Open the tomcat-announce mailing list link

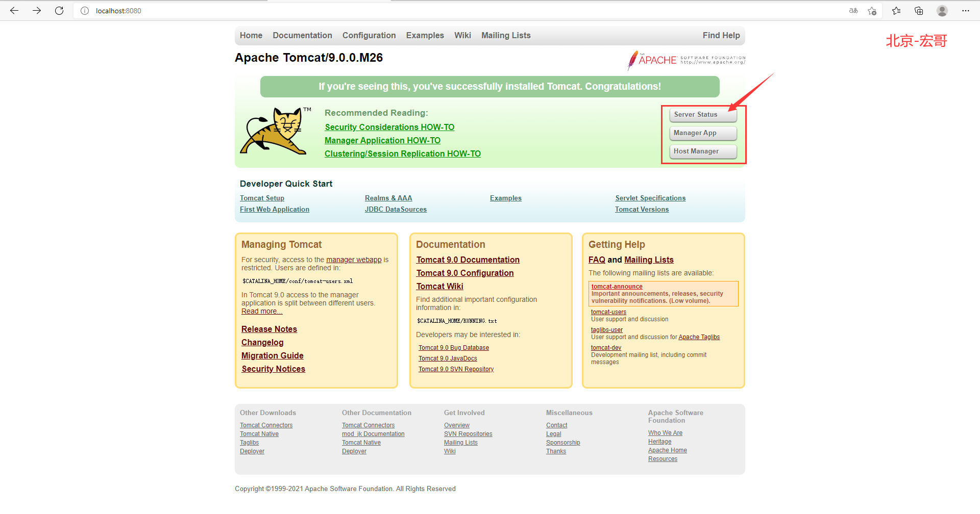point(617,287)
